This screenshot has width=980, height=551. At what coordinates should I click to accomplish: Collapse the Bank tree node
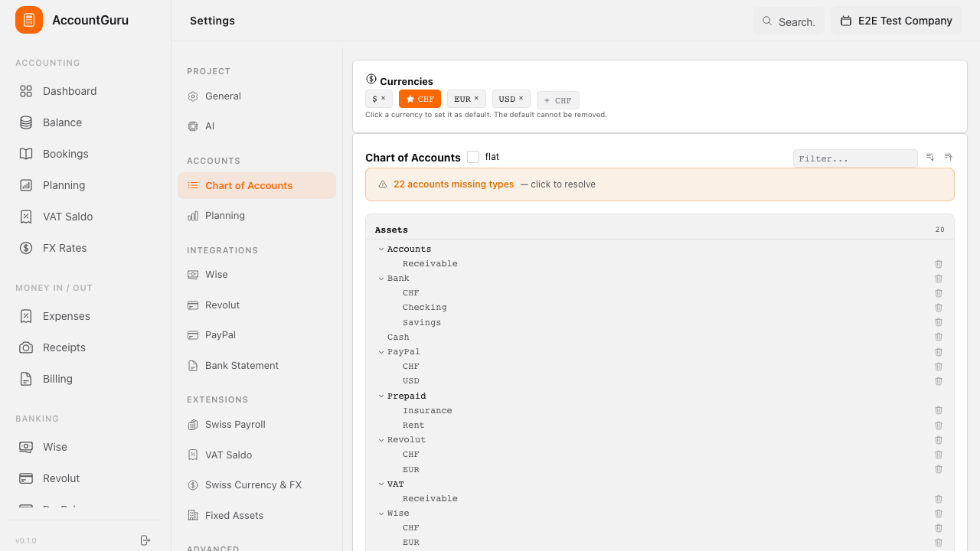pos(381,279)
